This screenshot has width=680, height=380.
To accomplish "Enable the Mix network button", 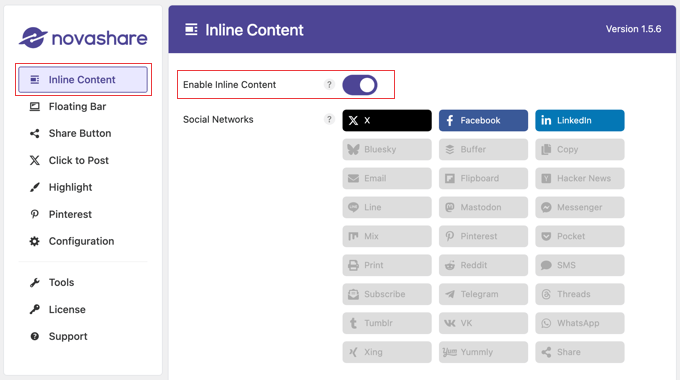I will click(387, 236).
